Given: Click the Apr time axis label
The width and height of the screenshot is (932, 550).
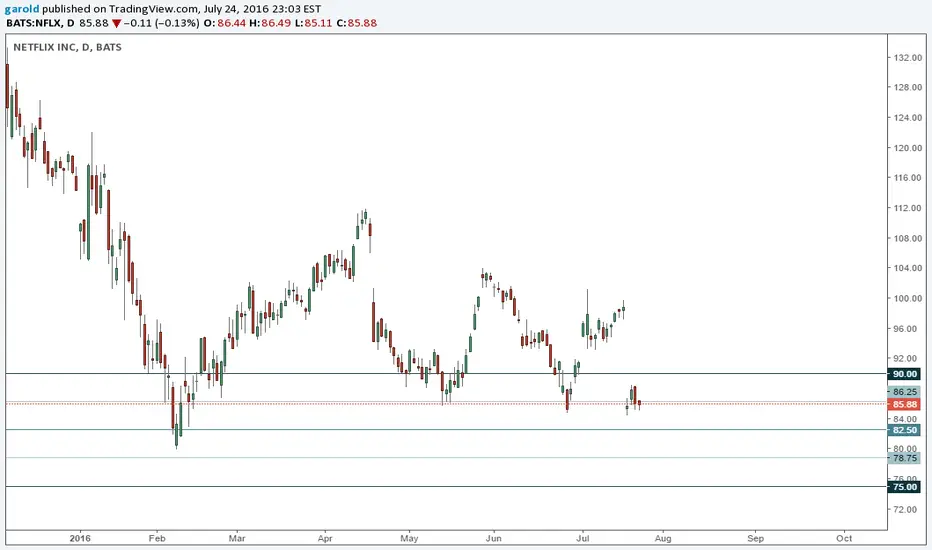Looking at the screenshot, I should pyautogui.click(x=325, y=538).
